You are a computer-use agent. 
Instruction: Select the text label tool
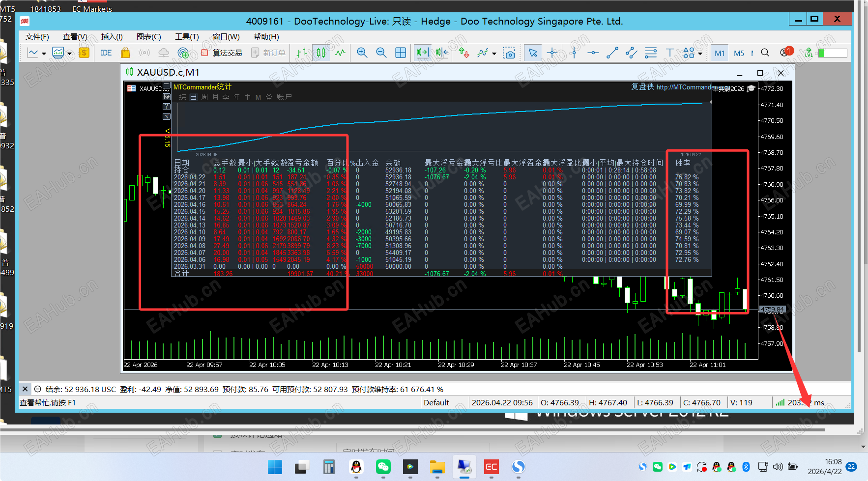pos(670,53)
